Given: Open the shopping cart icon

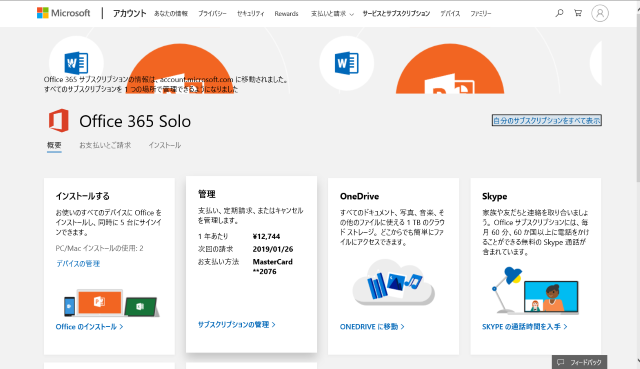Looking at the screenshot, I should coord(578,13).
